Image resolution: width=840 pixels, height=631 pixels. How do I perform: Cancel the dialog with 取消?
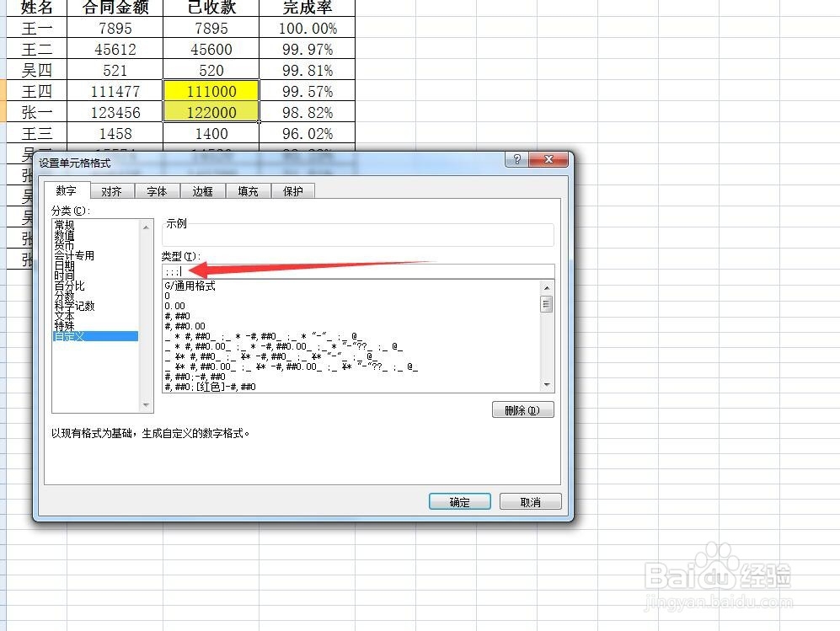[530, 500]
